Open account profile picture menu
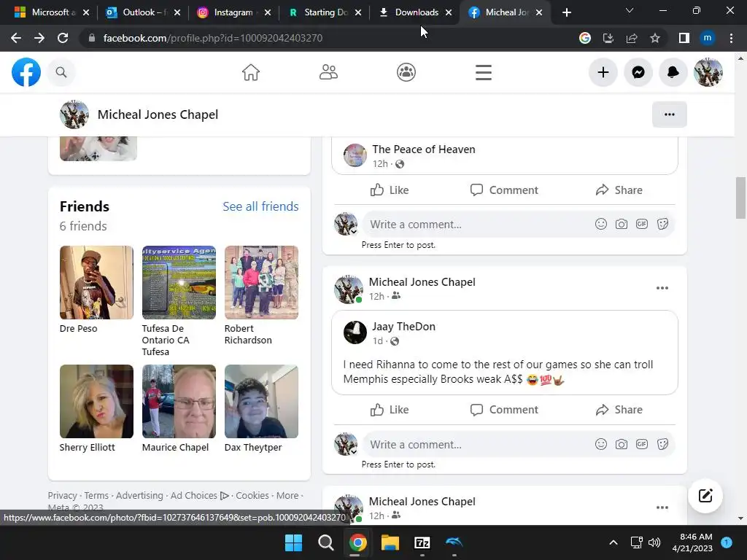 point(708,72)
